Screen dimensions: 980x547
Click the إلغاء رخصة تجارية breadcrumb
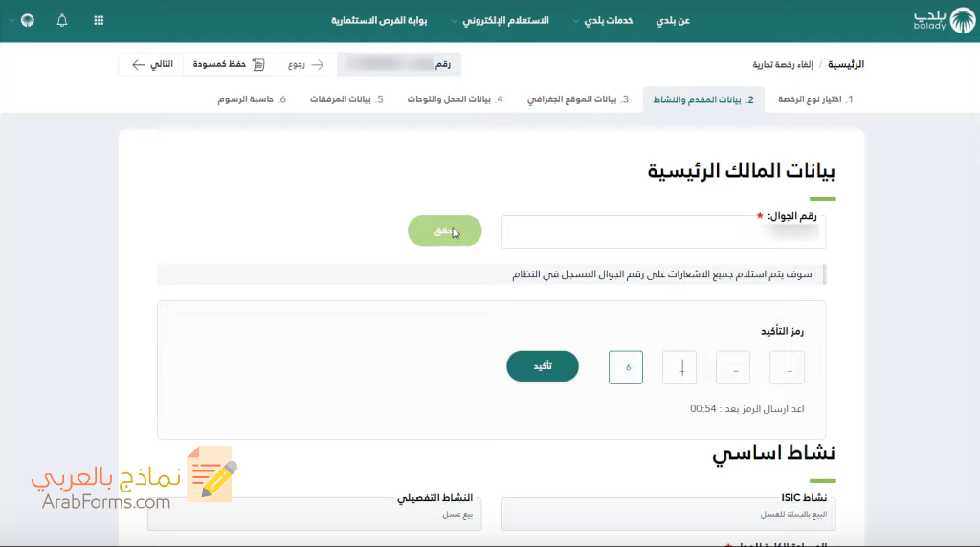coord(783,64)
